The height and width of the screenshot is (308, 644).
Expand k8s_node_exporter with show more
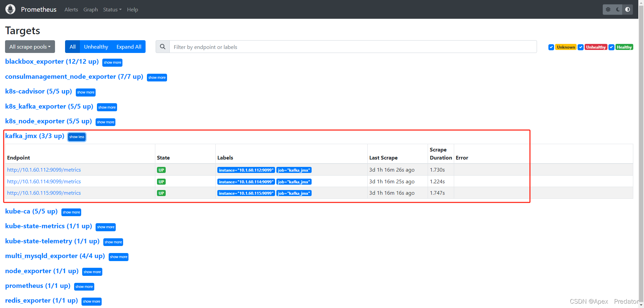tap(105, 122)
